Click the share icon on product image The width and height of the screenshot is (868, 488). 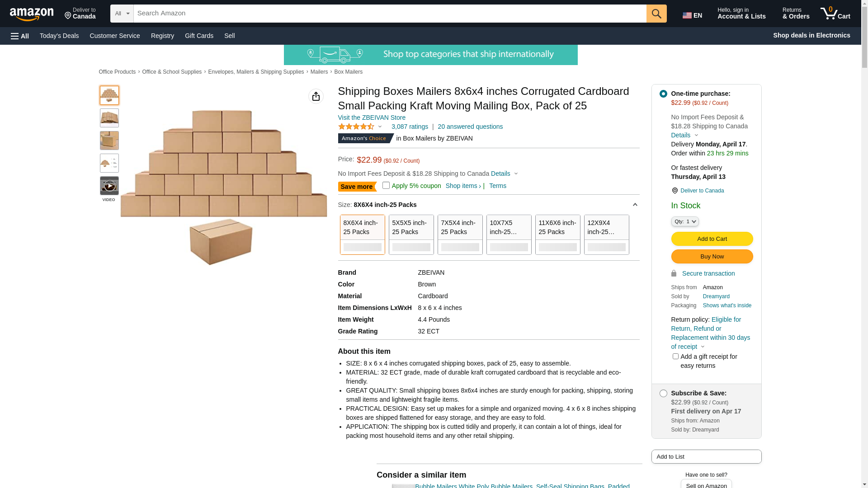point(316,96)
